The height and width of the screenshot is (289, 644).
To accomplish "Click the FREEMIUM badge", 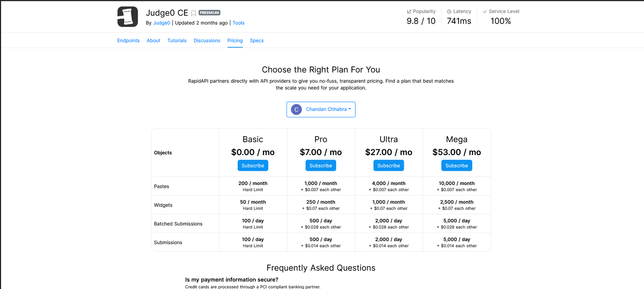I will pyautogui.click(x=210, y=13).
